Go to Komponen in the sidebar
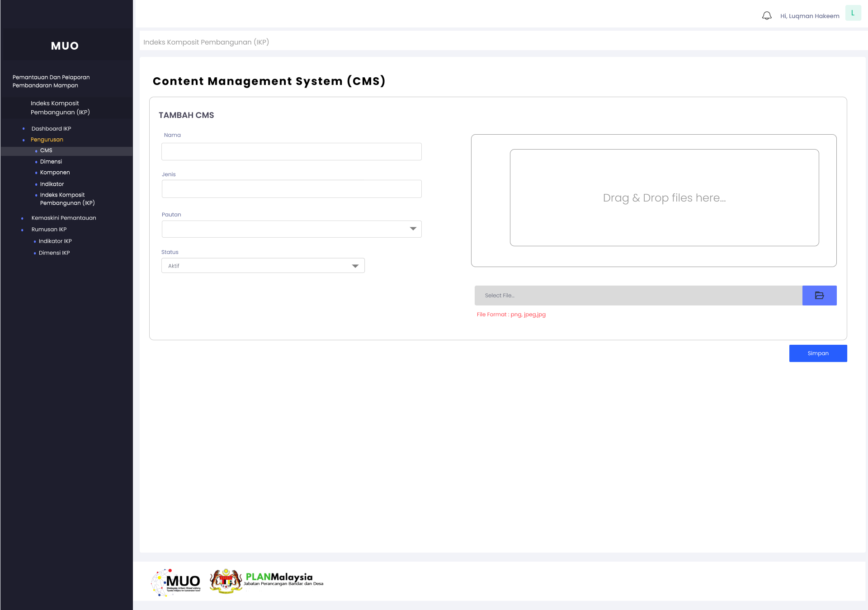868x610 pixels. 55,173
